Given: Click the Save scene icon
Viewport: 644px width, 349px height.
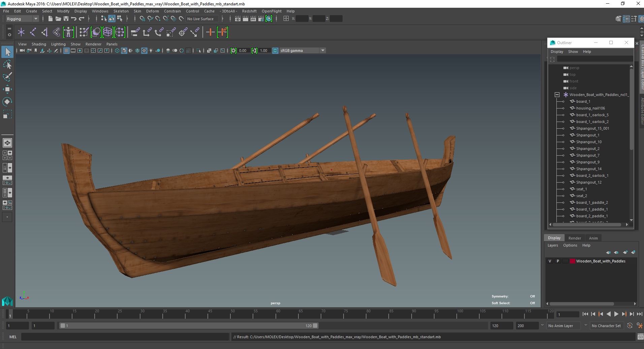Looking at the screenshot, I should (66, 19).
